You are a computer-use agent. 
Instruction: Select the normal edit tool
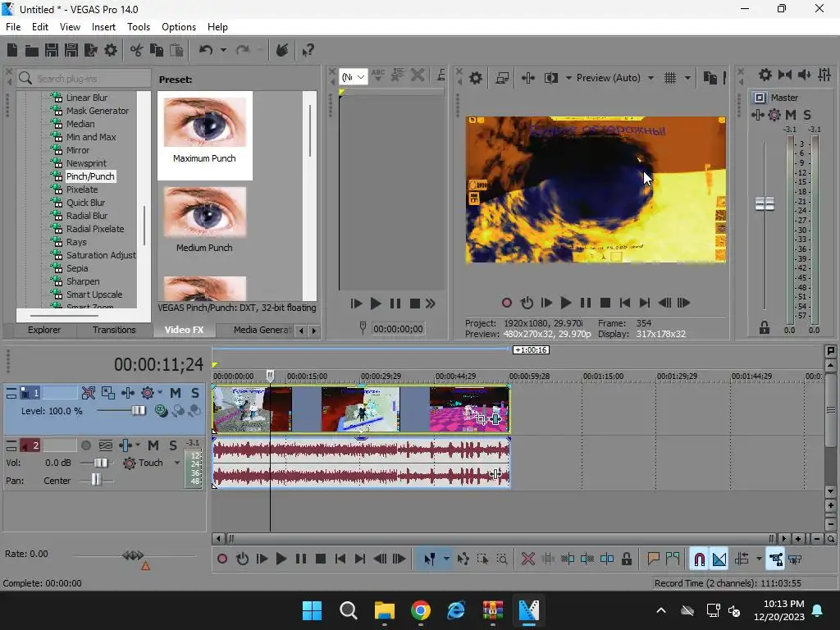(429, 559)
